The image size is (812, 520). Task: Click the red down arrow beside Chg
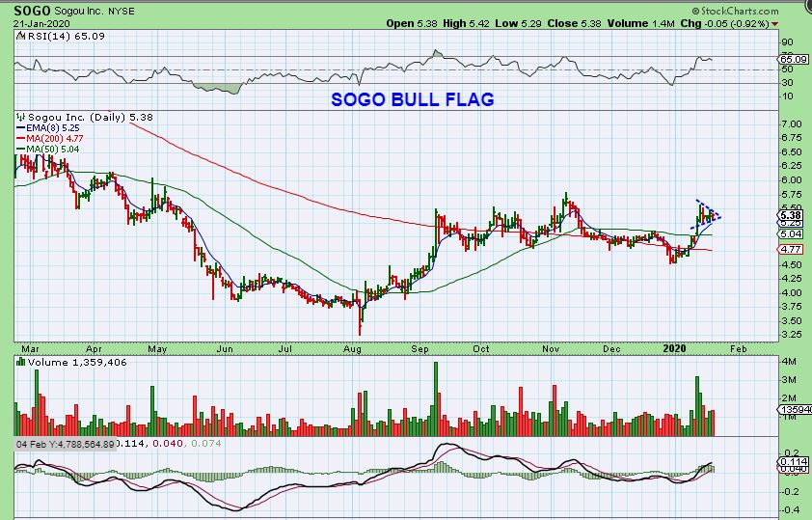(x=774, y=24)
